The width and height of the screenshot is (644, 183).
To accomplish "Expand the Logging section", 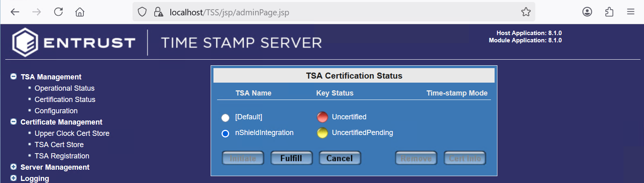I will click(13, 178).
